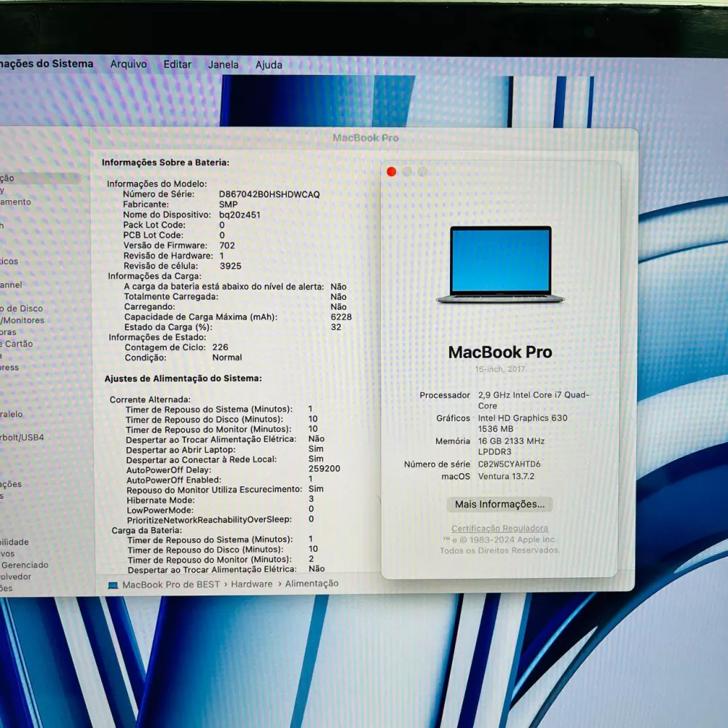Click battery serial "D867042B0HSHDWCAQ"
The width and height of the screenshot is (728, 728).
[269, 194]
